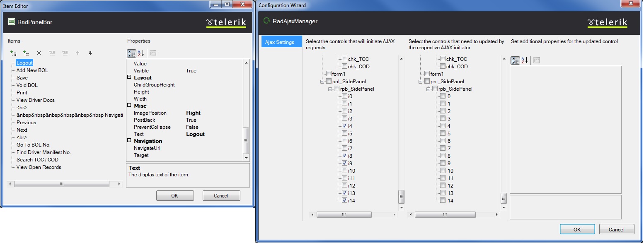Check form1 in the updated controls tree

point(427,74)
